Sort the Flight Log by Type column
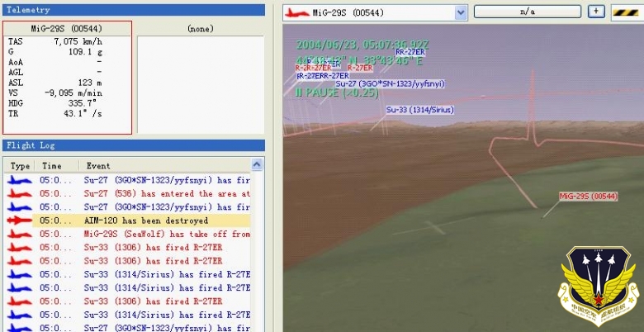This screenshot has height=332, width=644. tap(19, 166)
